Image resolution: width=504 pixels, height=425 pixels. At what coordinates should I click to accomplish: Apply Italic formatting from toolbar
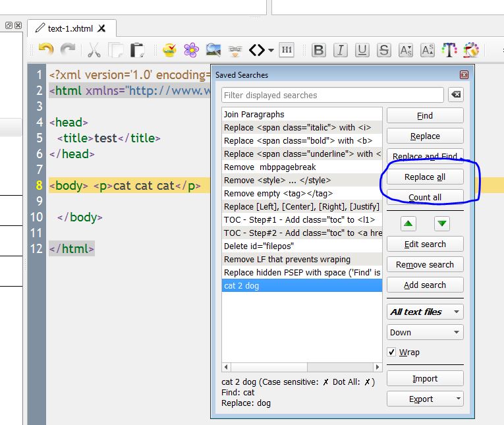coord(341,50)
